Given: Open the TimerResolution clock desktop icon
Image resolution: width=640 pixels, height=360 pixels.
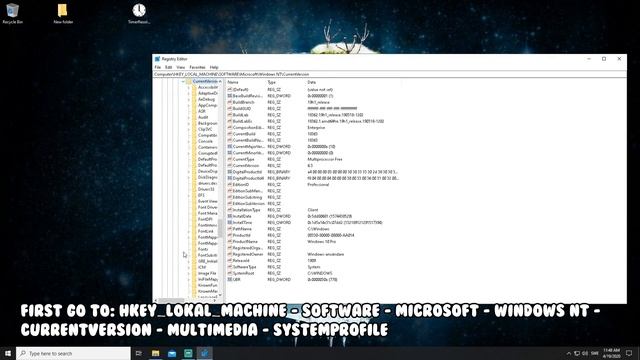Looking at the screenshot, I should pyautogui.click(x=139, y=13).
